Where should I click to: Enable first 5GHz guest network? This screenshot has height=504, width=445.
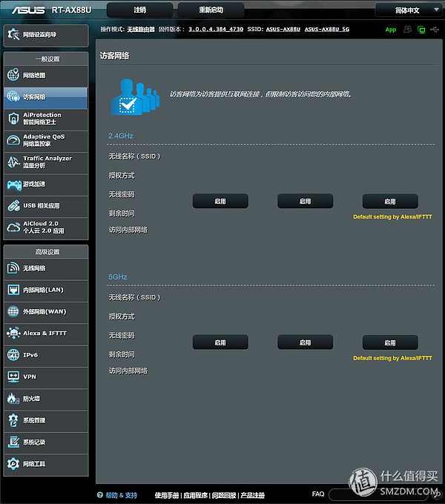(x=220, y=342)
